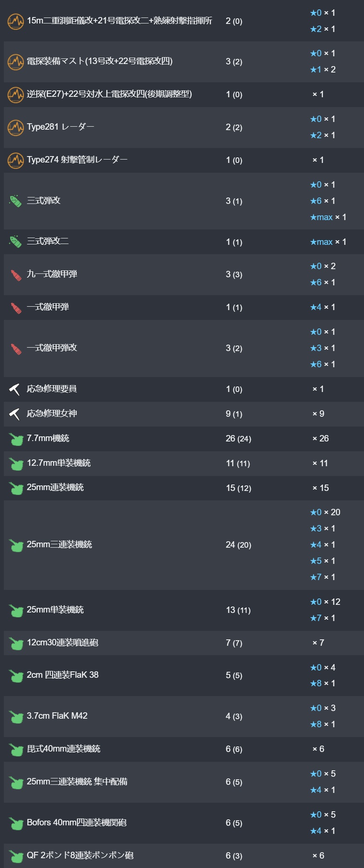Click the 毘式40mm連装機銃 equipment name
364x868 pixels.
64,749
